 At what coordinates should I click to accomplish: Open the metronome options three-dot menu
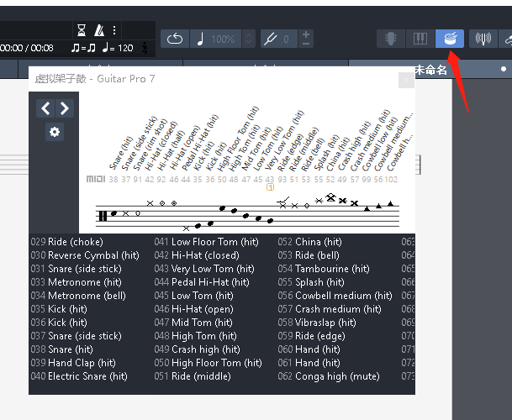[115, 30]
